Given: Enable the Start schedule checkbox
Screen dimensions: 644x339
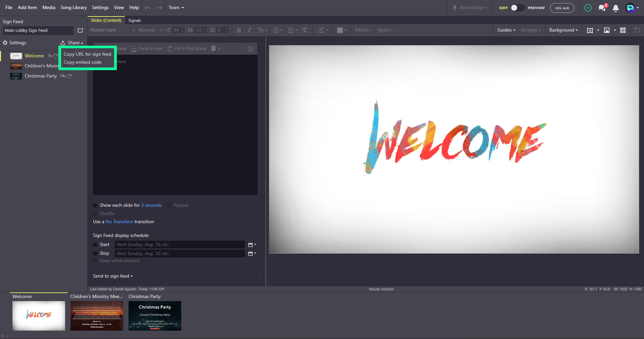Looking at the screenshot, I should [95, 245].
